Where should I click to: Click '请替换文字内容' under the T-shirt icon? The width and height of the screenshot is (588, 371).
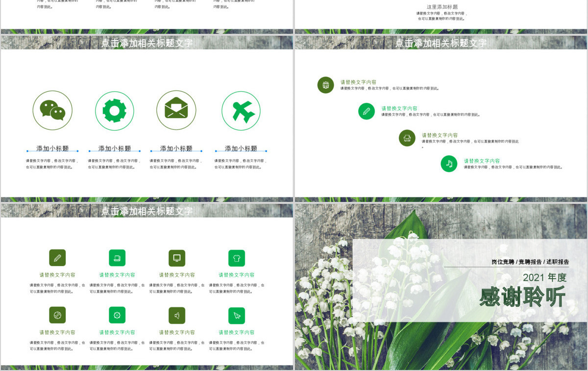[237, 275]
